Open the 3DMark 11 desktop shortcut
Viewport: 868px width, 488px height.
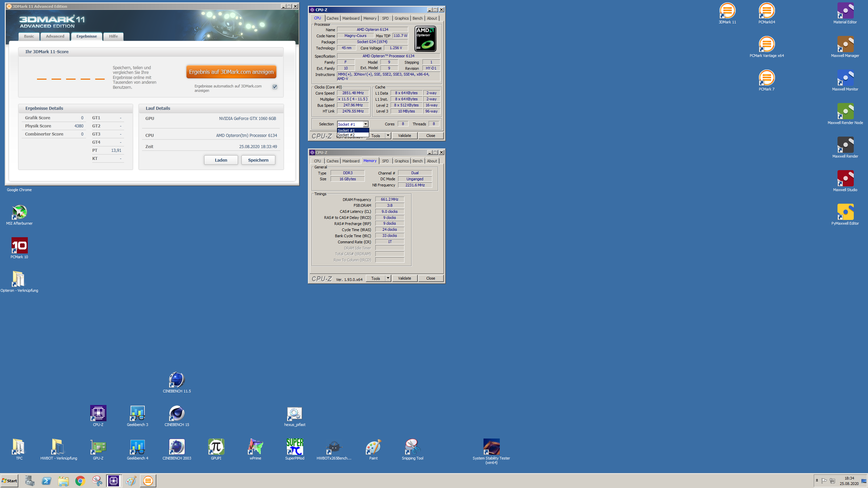727,14
